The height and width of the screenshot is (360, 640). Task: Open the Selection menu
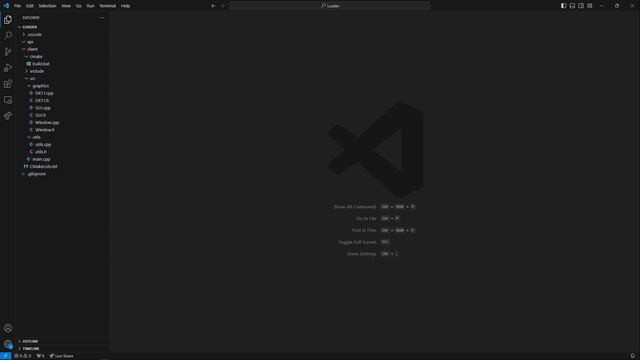click(x=47, y=6)
